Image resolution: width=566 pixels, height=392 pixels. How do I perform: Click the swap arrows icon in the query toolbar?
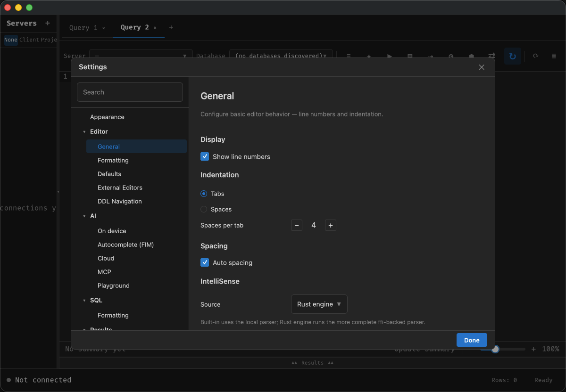coord(491,56)
